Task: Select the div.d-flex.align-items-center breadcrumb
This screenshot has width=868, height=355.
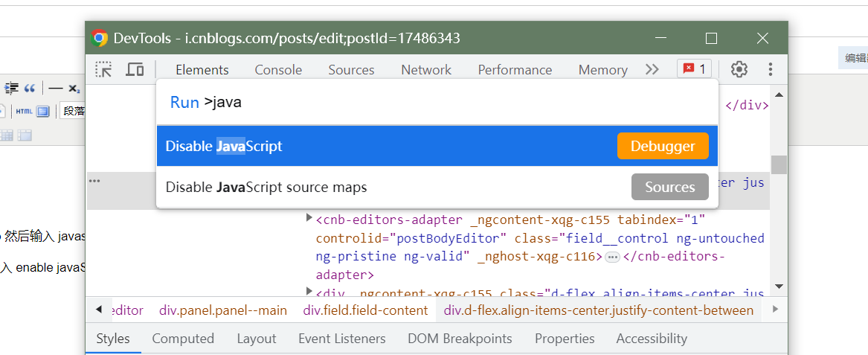Action: [599, 310]
